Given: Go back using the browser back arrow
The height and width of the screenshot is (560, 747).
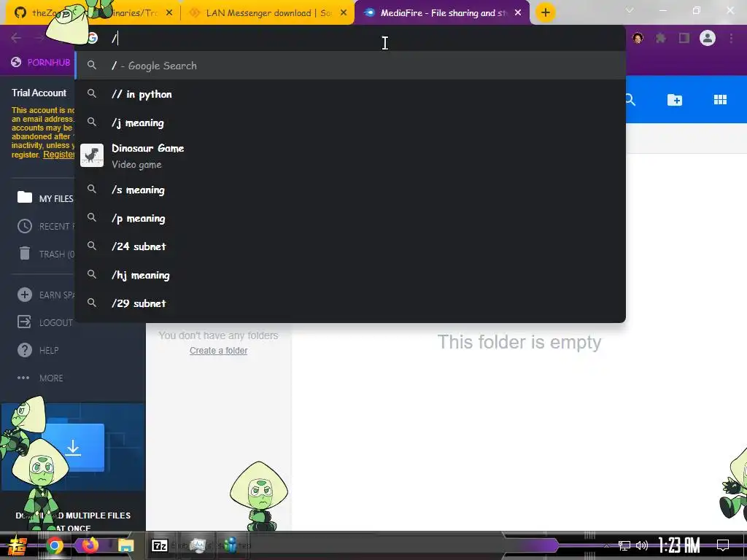Looking at the screenshot, I should tap(16, 38).
